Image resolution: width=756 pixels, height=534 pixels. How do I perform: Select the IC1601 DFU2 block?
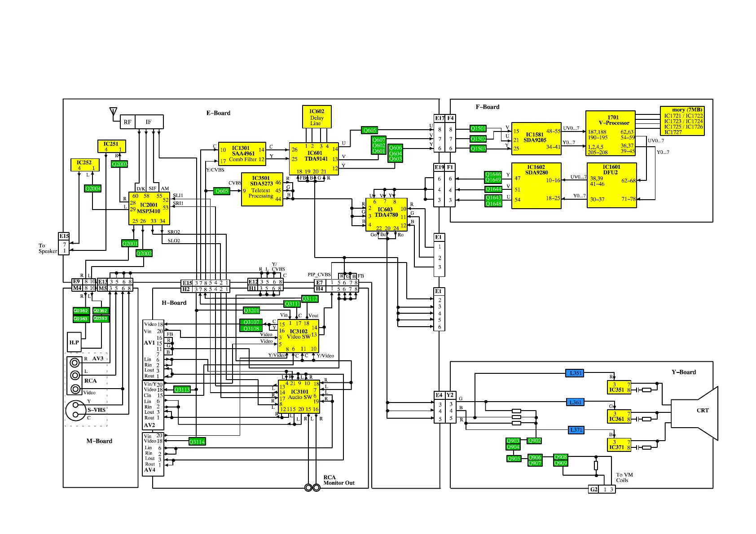pyautogui.click(x=611, y=185)
